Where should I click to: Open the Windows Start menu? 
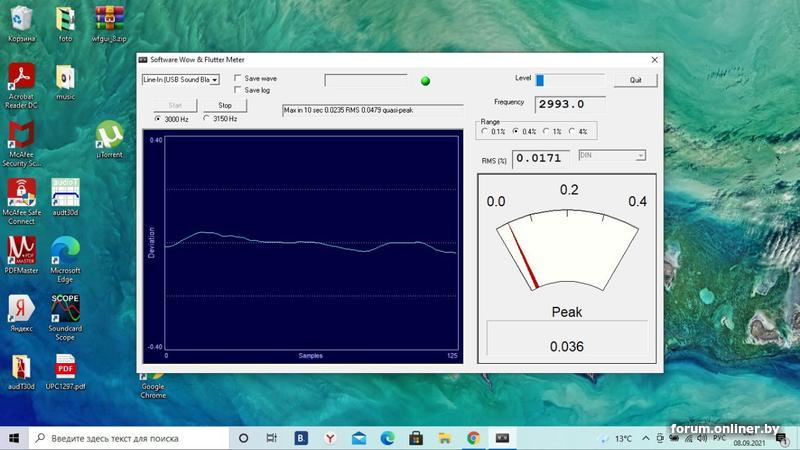point(14,438)
